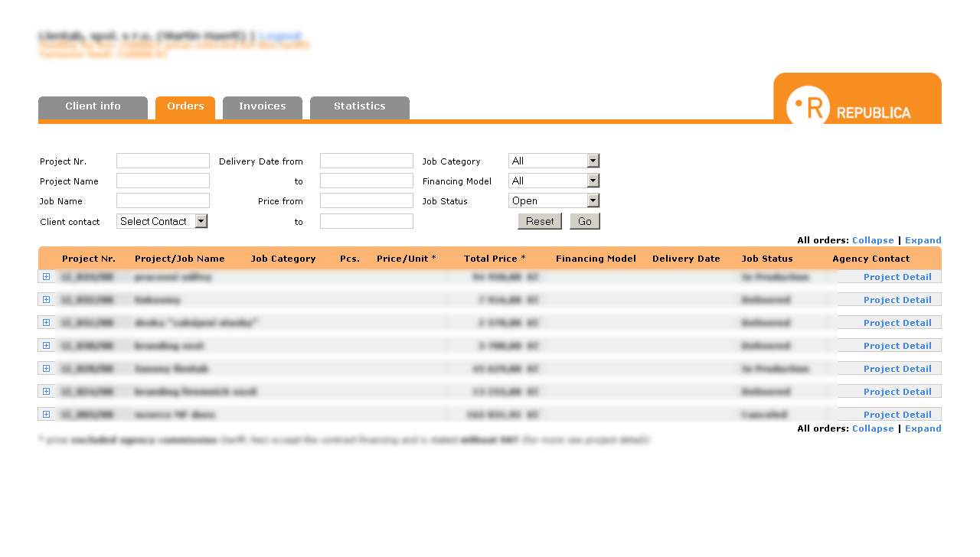Click Expand below the orders table
980x557 pixels.
pyautogui.click(x=923, y=428)
